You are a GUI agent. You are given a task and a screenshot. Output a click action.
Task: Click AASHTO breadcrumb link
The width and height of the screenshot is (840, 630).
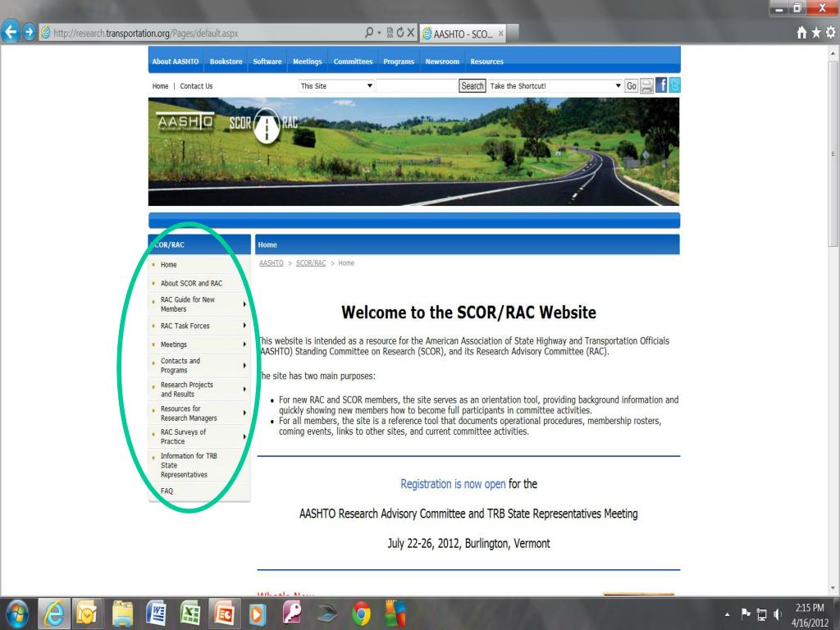271,263
